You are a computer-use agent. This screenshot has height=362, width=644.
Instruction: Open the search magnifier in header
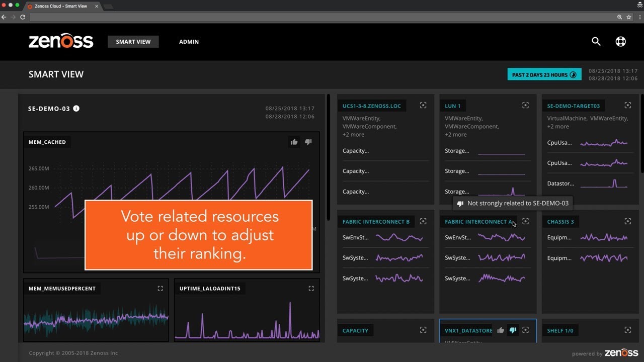click(596, 42)
